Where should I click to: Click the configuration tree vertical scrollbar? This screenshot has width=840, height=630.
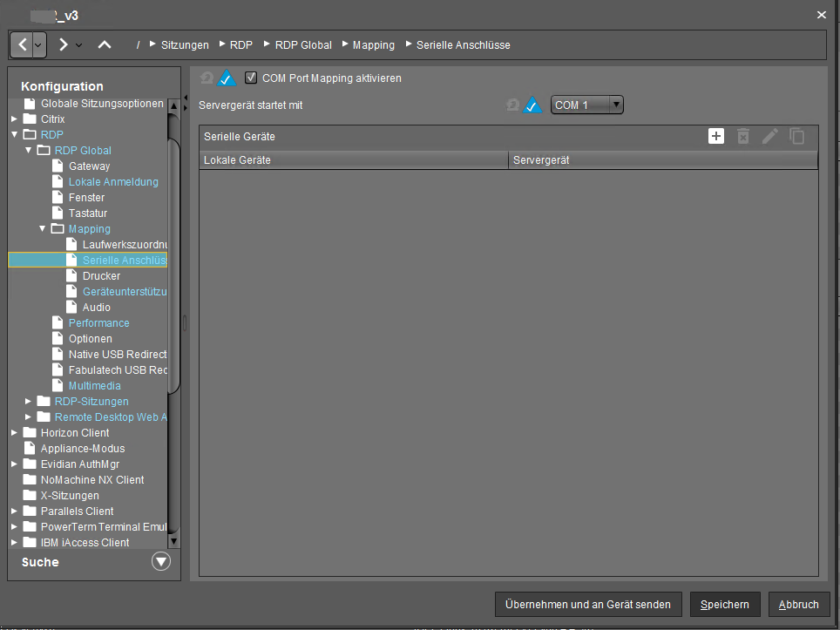pyautogui.click(x=173, y=261)
